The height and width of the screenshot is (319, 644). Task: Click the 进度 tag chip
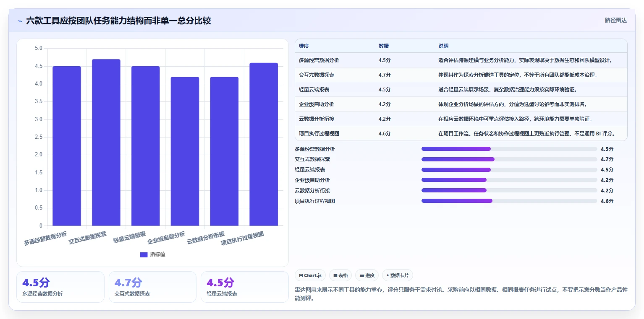(367, 275)
